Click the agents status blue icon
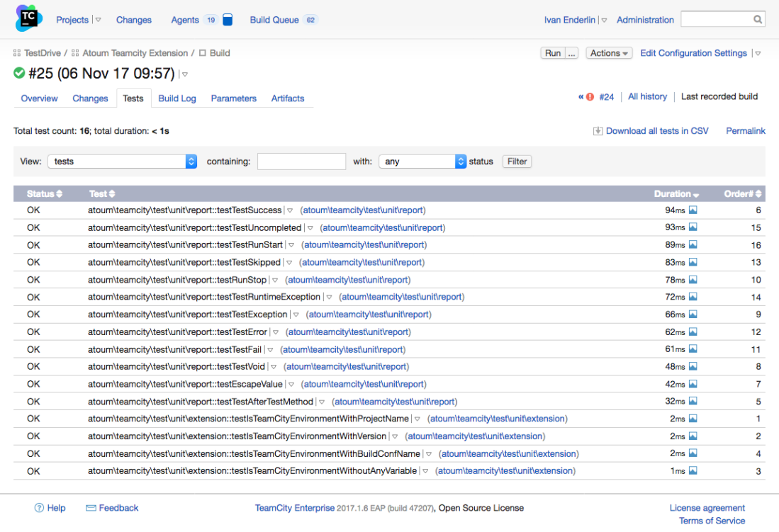This screenshot has height=532, width=779. point(228,20)
